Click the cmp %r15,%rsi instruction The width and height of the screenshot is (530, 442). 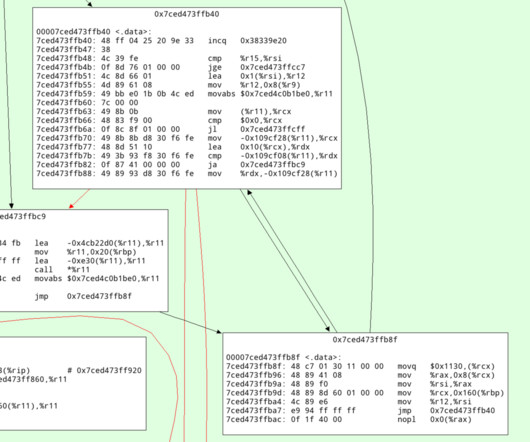pyautogui.click(x=159, y=58)
